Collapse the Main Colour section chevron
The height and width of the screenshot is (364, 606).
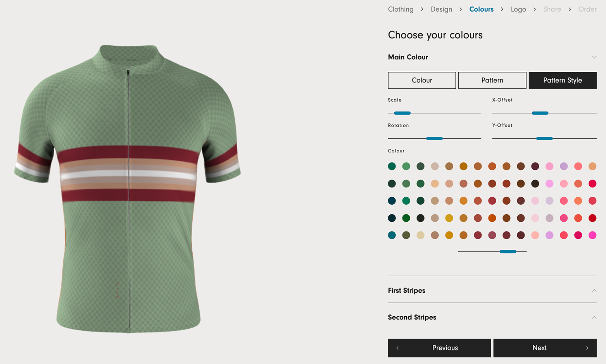pos(594,57)
